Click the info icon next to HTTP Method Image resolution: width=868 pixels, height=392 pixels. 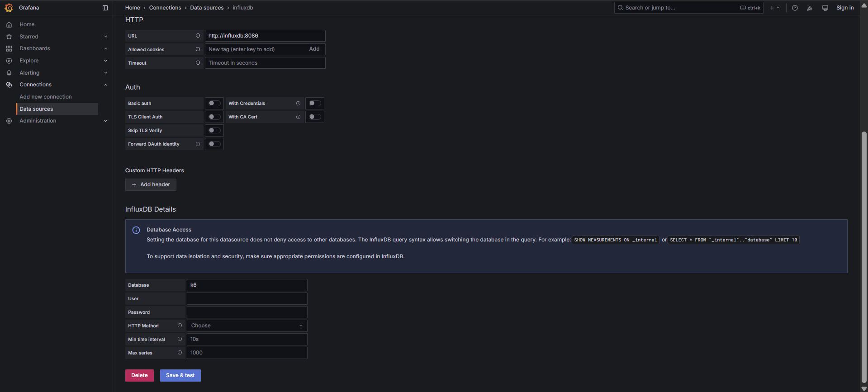pos(180,326)
